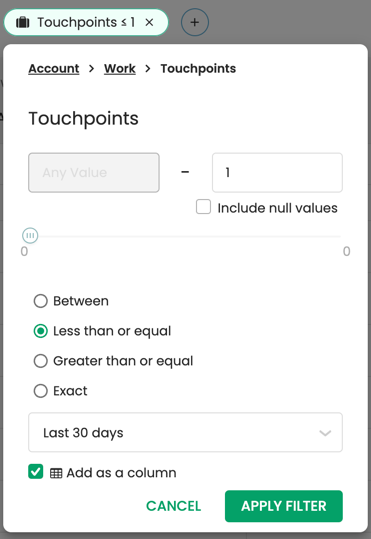The height and width of the screenshot is (539, 371).
Task: Navigate to Work breadcrumb link
Action: coord(120,68)
